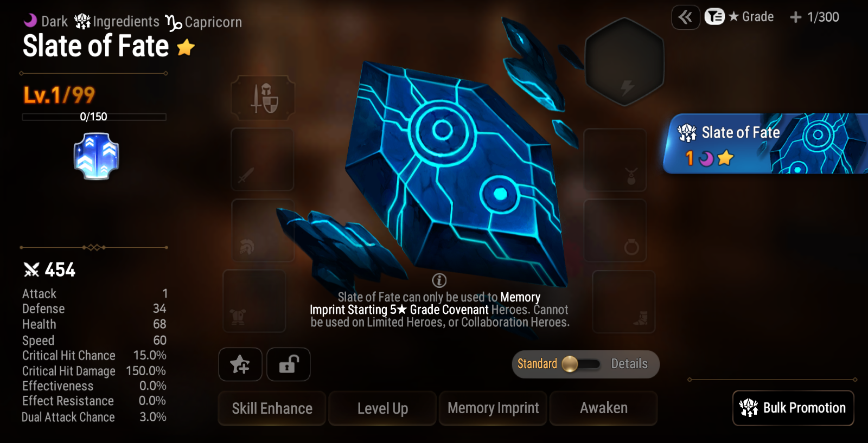Open the Memory Imprint tab

[x=493, y=408]
